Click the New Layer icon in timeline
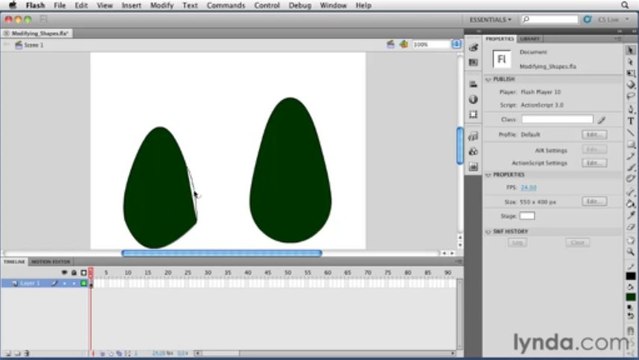 click(7, 353)
